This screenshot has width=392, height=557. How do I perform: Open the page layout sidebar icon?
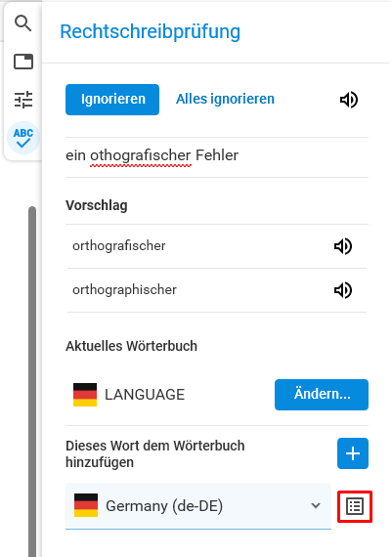[x=23, y=62]
